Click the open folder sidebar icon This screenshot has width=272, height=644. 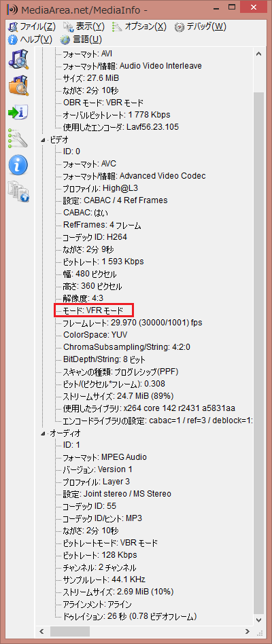pos(18,86)
